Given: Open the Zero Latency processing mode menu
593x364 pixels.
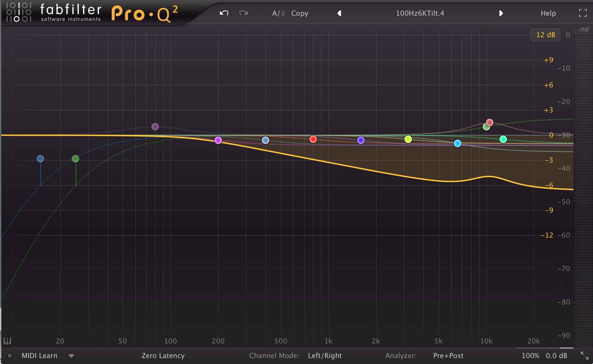Looking at the screenshot, I should (x=163, y=356).
